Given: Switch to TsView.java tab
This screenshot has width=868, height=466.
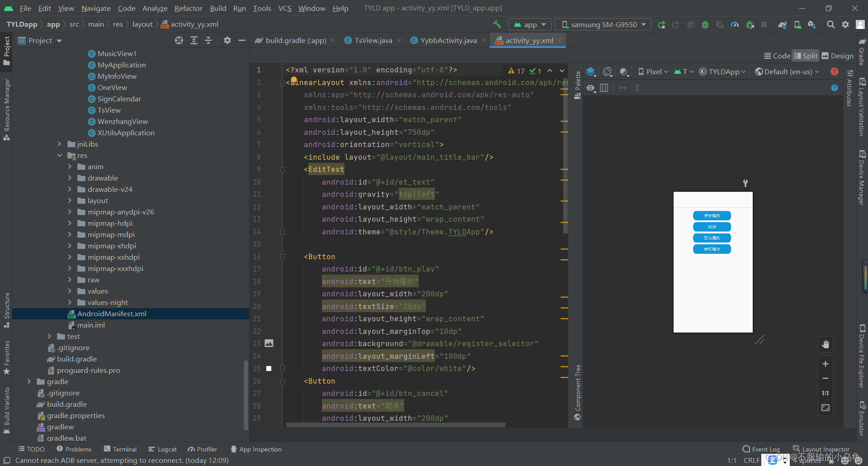Looking at the screenshot, I should (x=373, y=40).
